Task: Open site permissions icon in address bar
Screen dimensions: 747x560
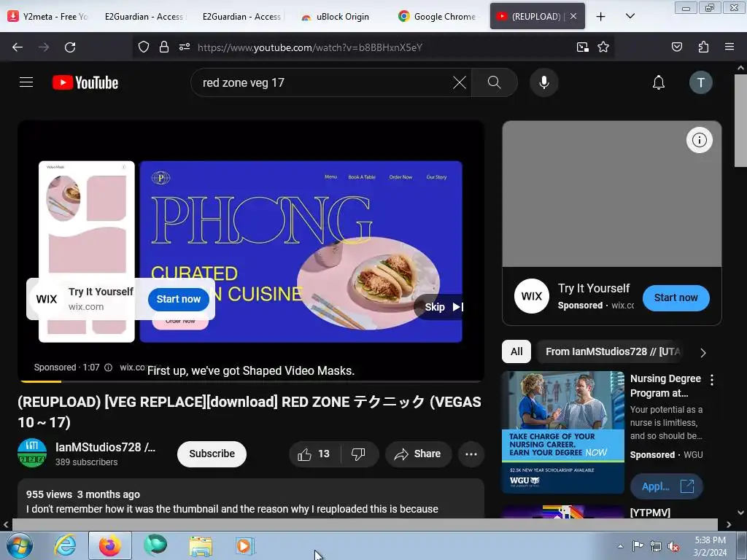Action: click(185, 47)
